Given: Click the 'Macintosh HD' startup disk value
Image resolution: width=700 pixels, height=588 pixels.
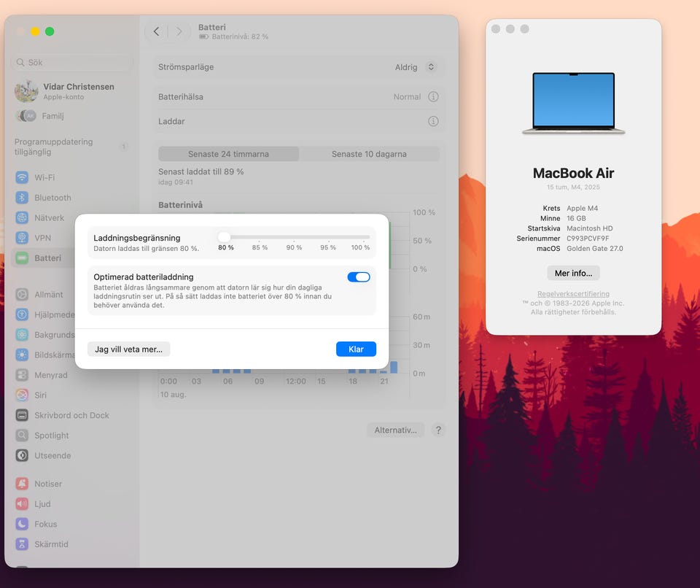Looking at the screenshot, I should point(590,228).
